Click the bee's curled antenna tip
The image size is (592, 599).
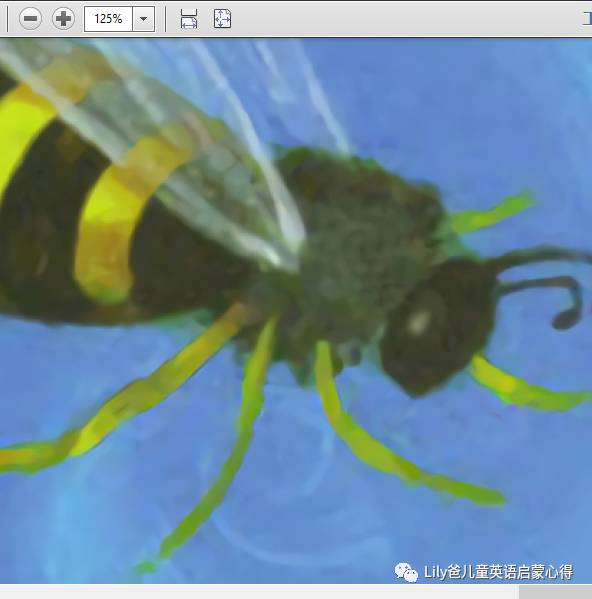tap(566, 319)
